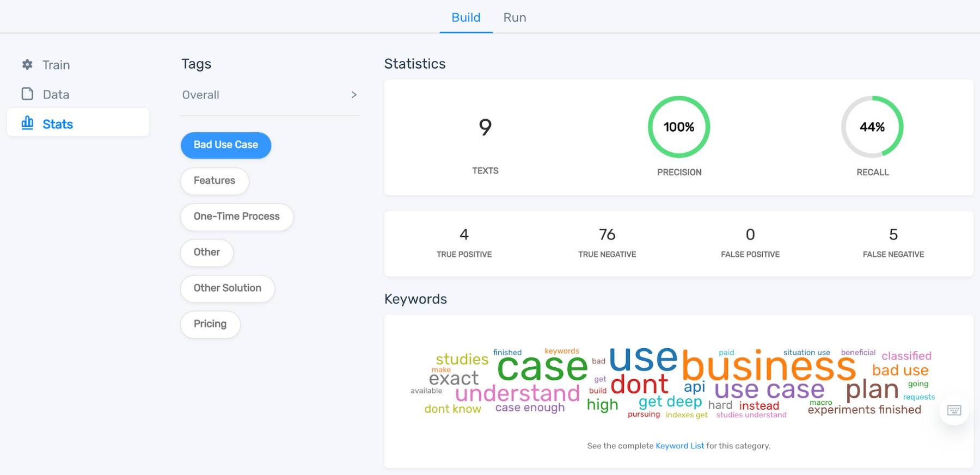
Task: Click the keyword 'dont' in red
Action: [x=639, y=384]
